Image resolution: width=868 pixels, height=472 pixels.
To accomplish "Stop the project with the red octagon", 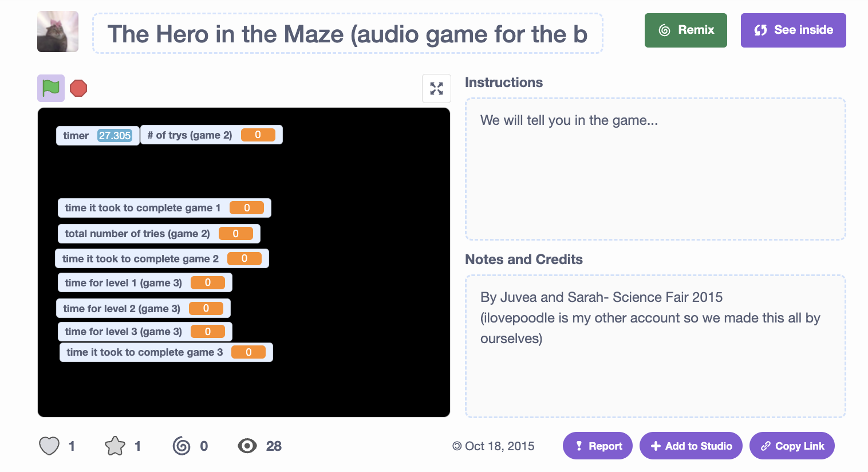I will 78,88.
